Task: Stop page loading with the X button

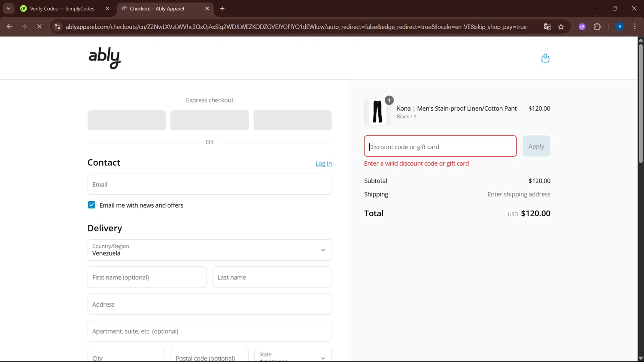Action: (x=39, y=27)
